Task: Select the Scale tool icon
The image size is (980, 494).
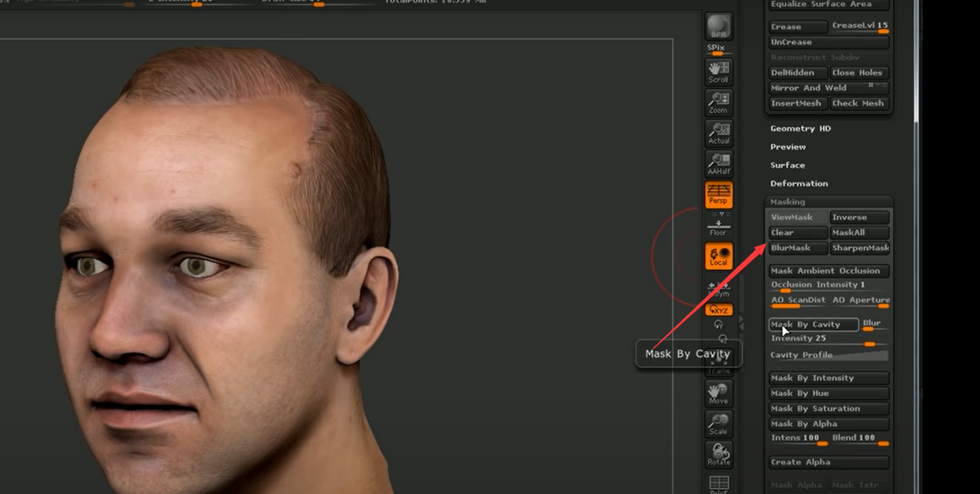Action: point(718,424)
